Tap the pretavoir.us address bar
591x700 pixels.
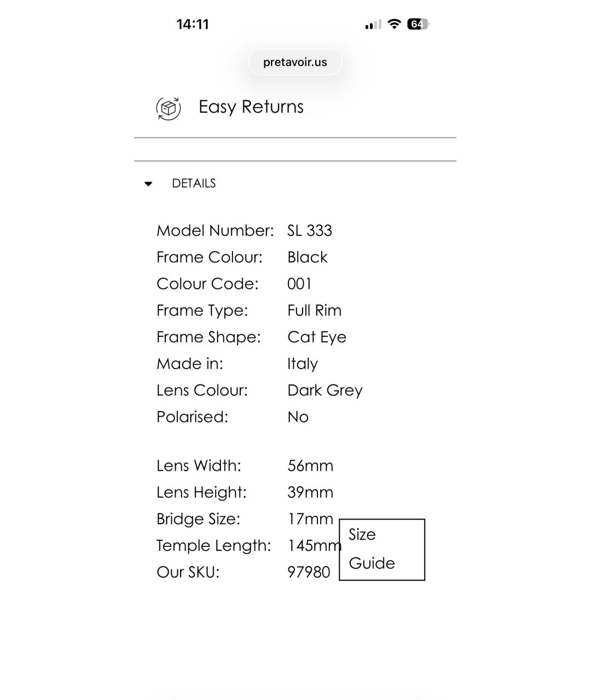tap(295, 62)
